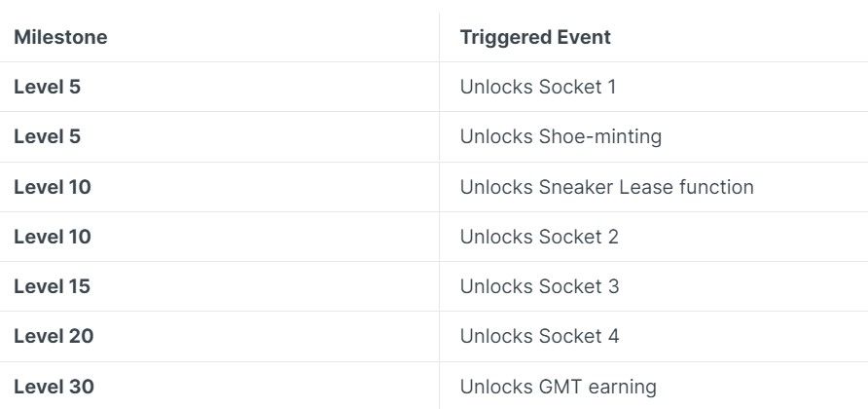Screen dimensions: 868x409
Task: Click the number 30 in the Milestone column
Action: (x=81, y=387)
